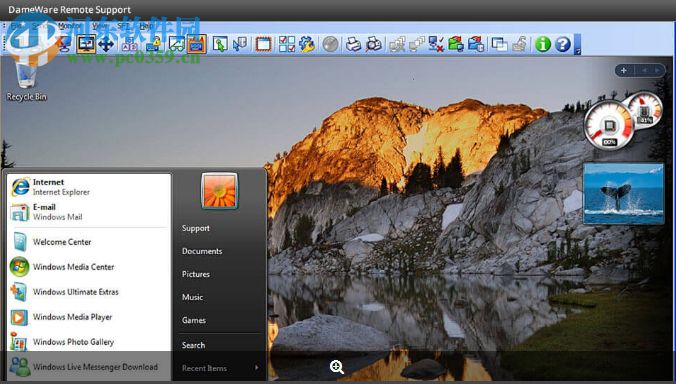This screenshot has height=384, width=676.
Task: Open Windows Photo Gallery
Action: [x=88, y=342]
